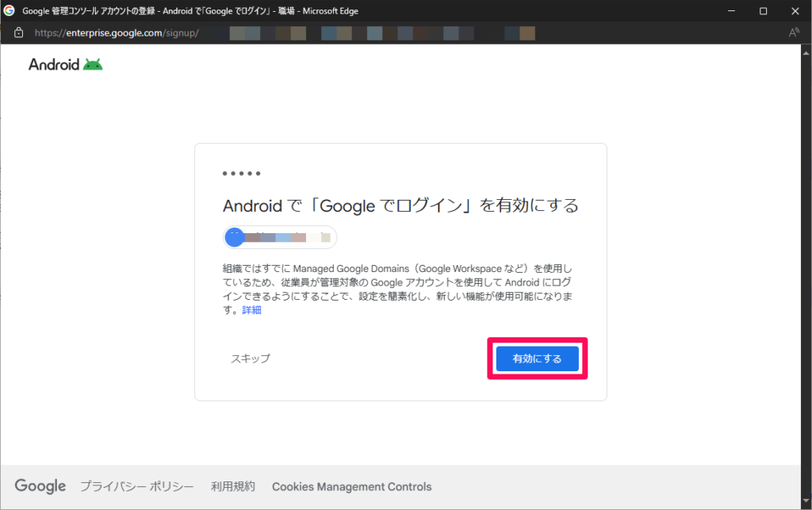Image resolution: width=812 pixels, height=510 pixels.
Task: Minimize the Microsoft Edge window
Action: pyautogui.click(x=731, y=11)
